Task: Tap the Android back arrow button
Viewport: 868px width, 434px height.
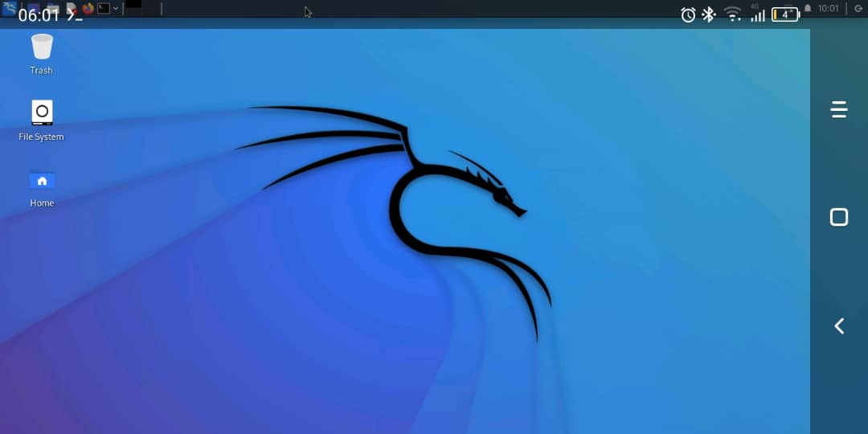Action: (839, 326)
